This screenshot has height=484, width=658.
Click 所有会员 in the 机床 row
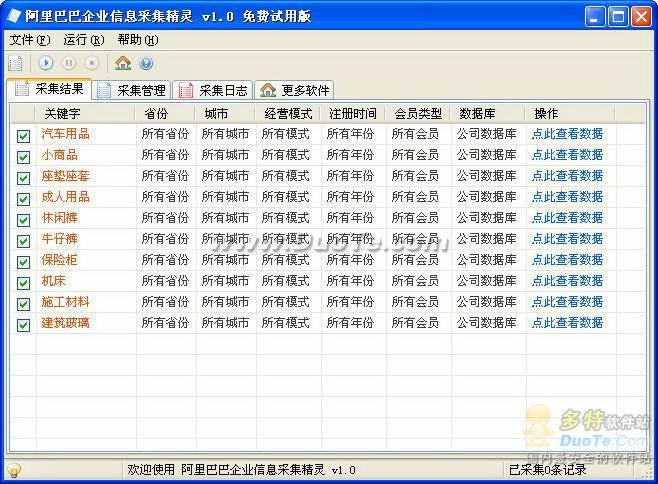click(x=415, y=281)
